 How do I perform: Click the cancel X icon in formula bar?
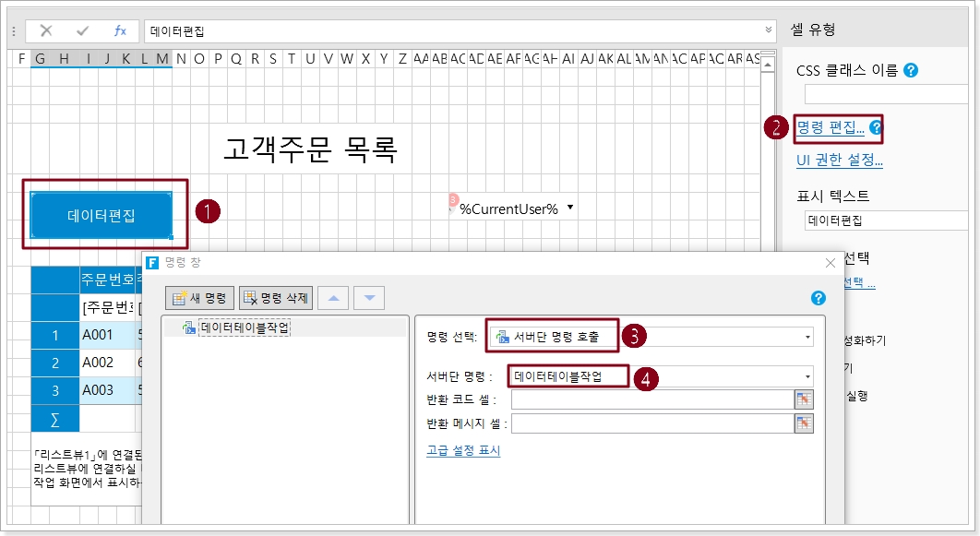click(x=46, y=31)
